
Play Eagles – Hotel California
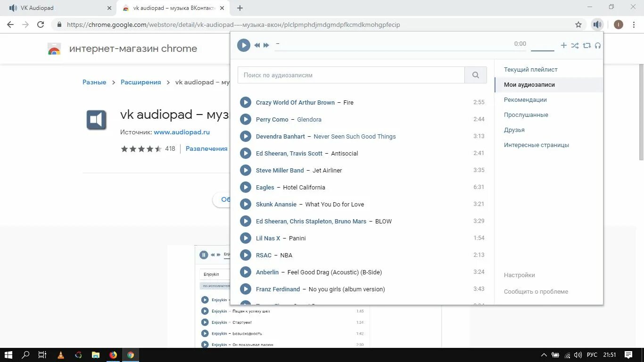pyautogui.click(x=245, y=187)
